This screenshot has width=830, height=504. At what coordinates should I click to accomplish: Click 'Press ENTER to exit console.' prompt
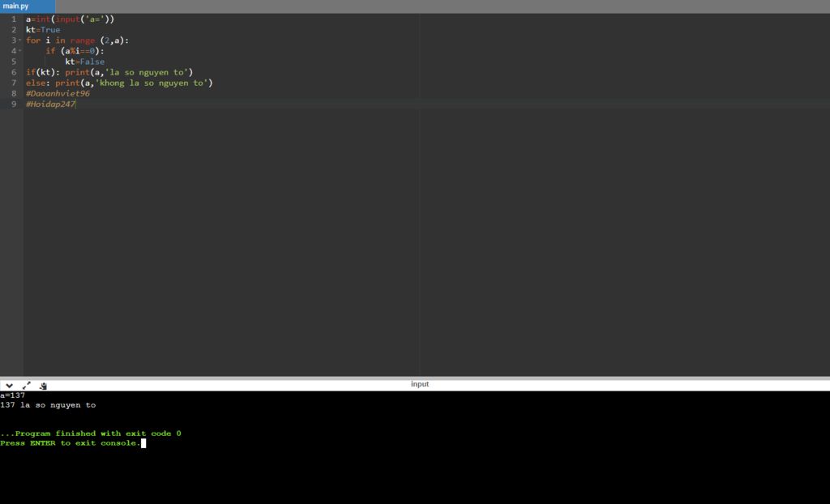[x=71, y=443]
